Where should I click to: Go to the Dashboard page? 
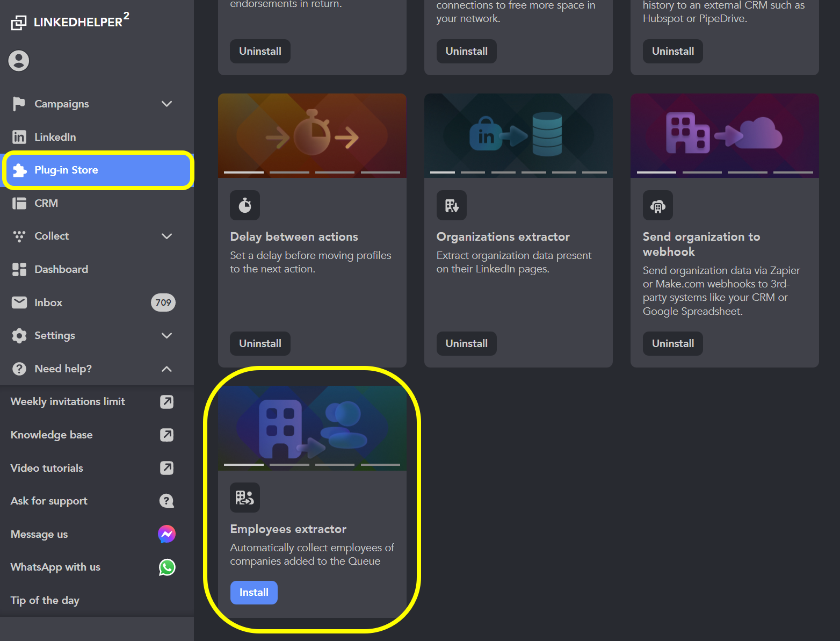(61, 269)
